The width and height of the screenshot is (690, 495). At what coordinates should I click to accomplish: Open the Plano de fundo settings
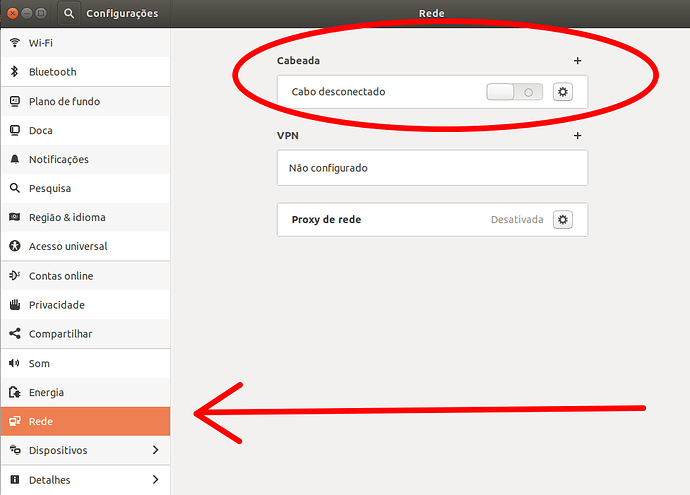pyautogui.click(x=64, y=101)
